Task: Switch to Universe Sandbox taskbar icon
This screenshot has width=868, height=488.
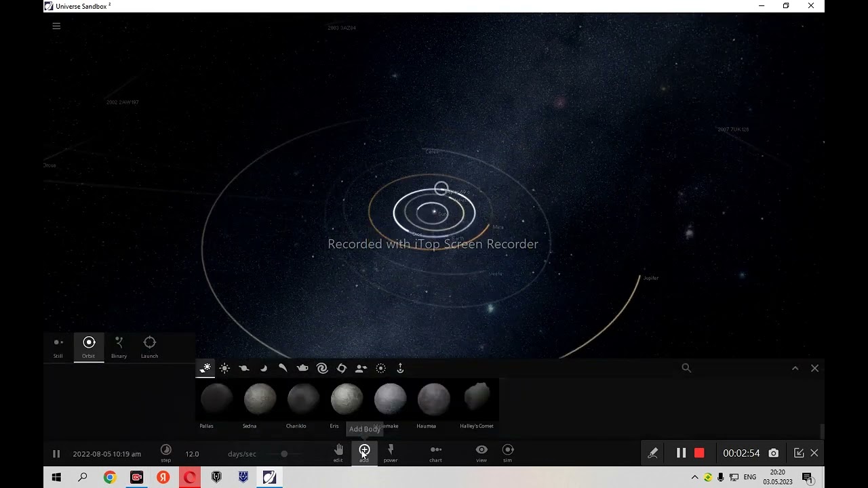Action: [x=269, y=477]
